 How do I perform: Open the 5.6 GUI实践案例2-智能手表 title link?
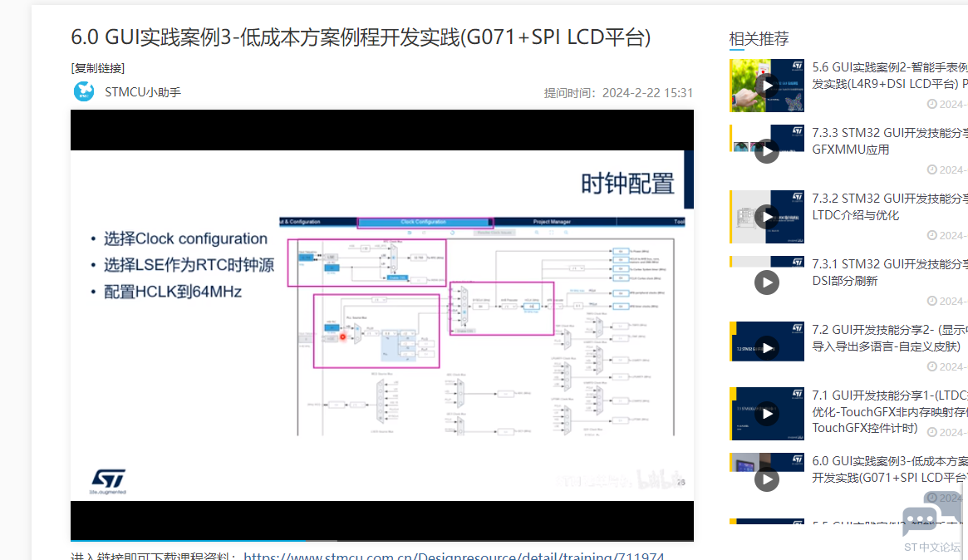click(x=890, y=76)
